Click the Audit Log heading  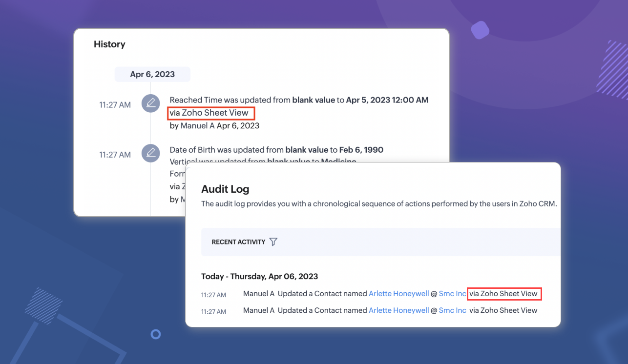click(x=225, y=189)
